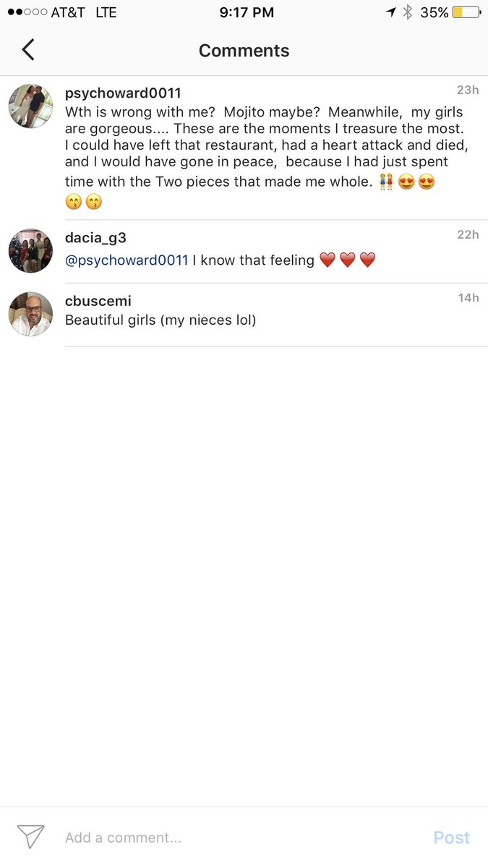Select the "Beautiful girls (my nieces lol)" comment
Screen dimensions: 488x868
[160, 320]
